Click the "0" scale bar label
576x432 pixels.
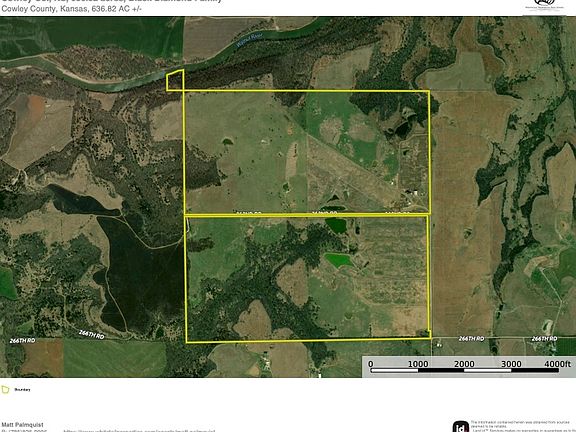click(x=371, y=364)
